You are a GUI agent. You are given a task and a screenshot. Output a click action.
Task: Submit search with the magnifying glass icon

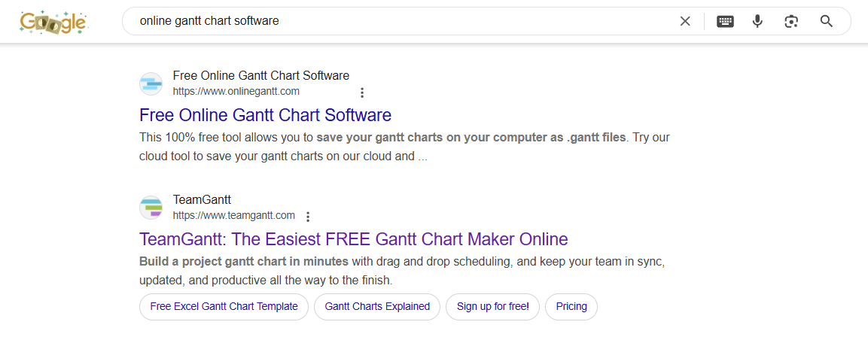(x=827, y=22)
